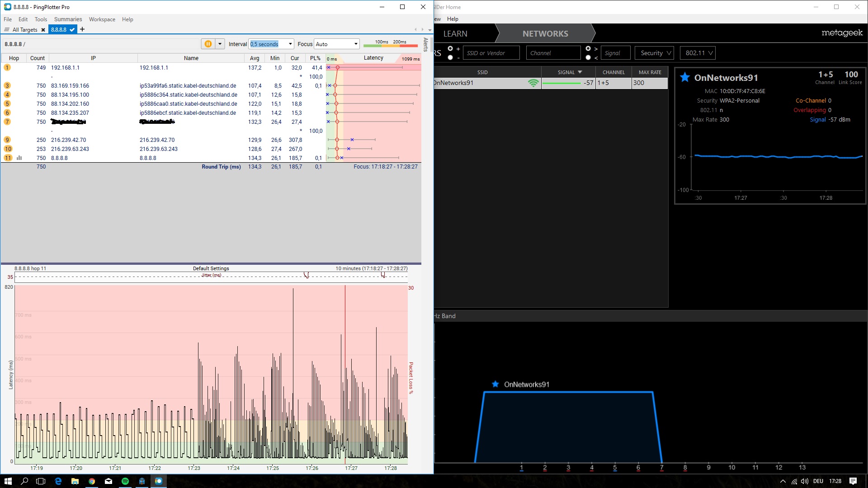Open the Summaries menu
Image resolution: width=868 pixels, height=488 pixels.
pos(68,19)
